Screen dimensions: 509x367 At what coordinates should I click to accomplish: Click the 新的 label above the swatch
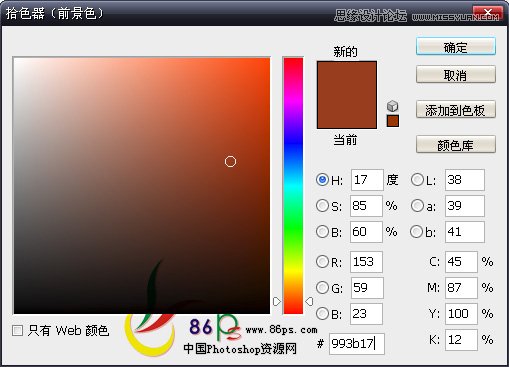346,52
